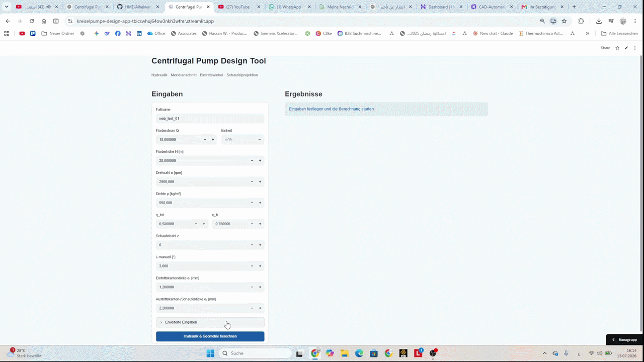Open the Facebook bookmark icon

[x=118, y=34]
